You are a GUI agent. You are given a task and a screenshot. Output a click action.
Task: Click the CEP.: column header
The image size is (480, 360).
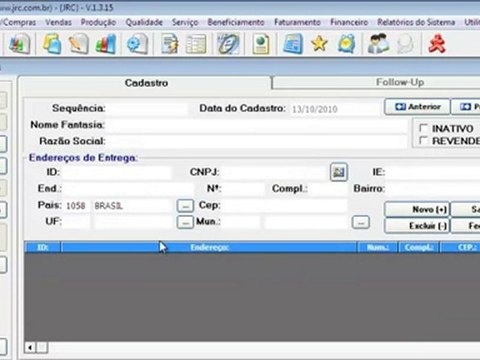click(x=461, y=247)
